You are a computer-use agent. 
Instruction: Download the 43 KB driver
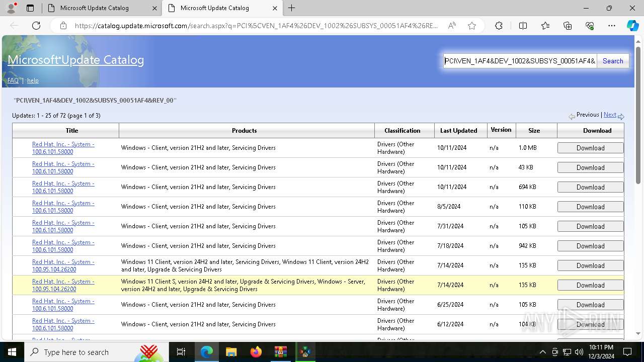coord(590,167)
